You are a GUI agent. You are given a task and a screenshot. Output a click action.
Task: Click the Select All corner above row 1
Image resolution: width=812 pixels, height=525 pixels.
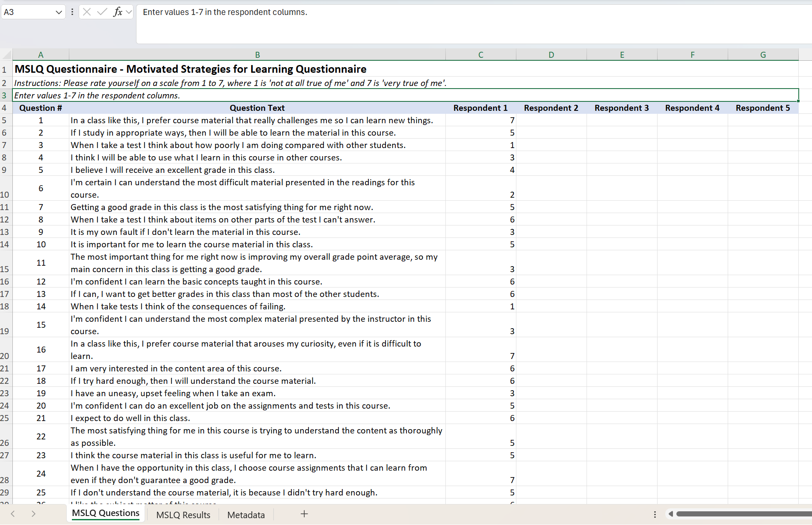6,54
